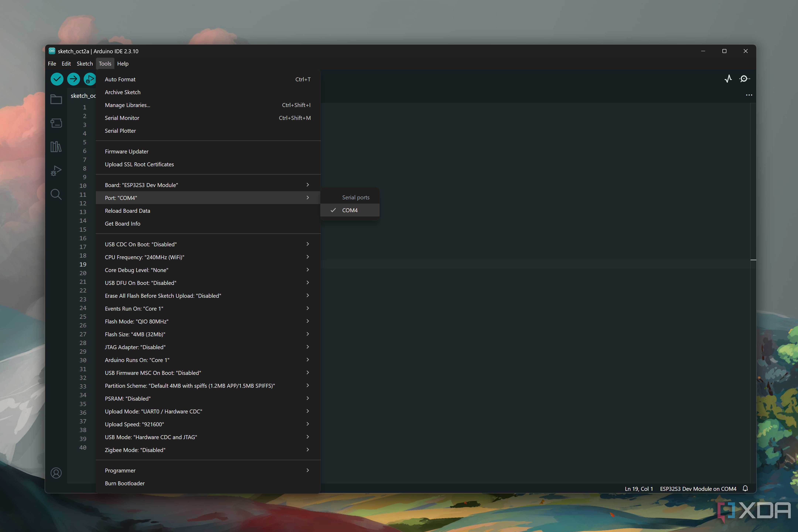Click Get Board Info menu entry
The width and height of the screenshot is (798, 532).
208,224
